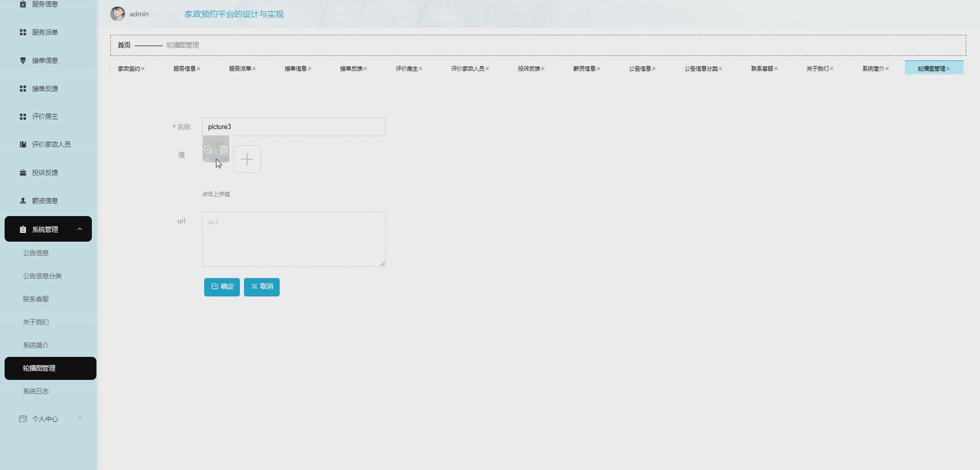Image resolution: width=980 pixels, height=470 pixels.
Task: Click the 家政预约平台的设计与实现 title
Action: pos(234,14)
